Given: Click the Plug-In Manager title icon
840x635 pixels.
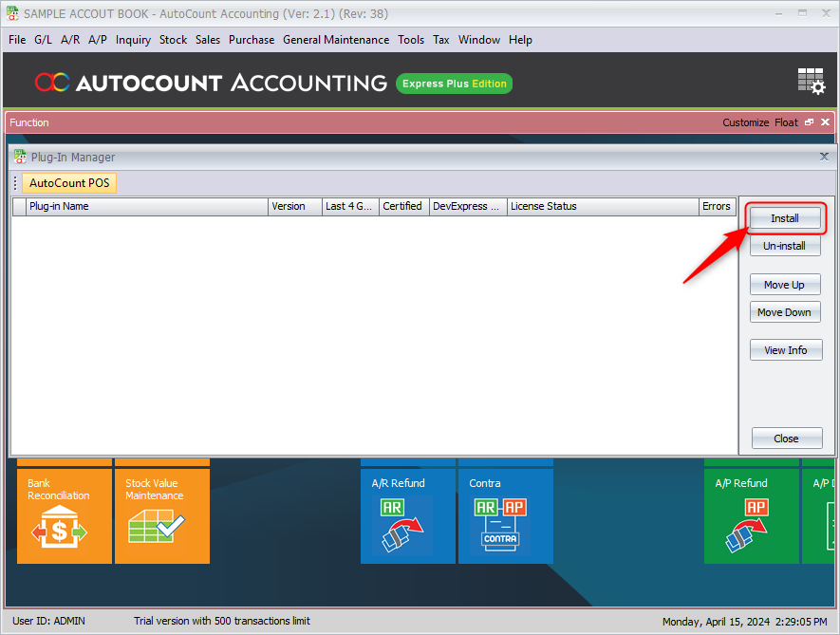Looking at the screenshot, I should pyautogui.click(x=20, y=158).
